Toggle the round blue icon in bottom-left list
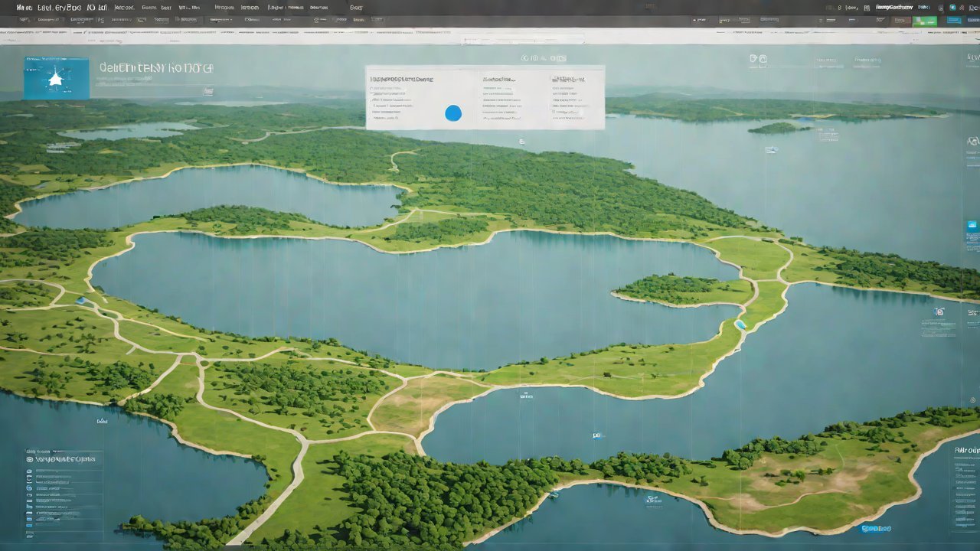The image size is (980, 551). pos(30,487)
